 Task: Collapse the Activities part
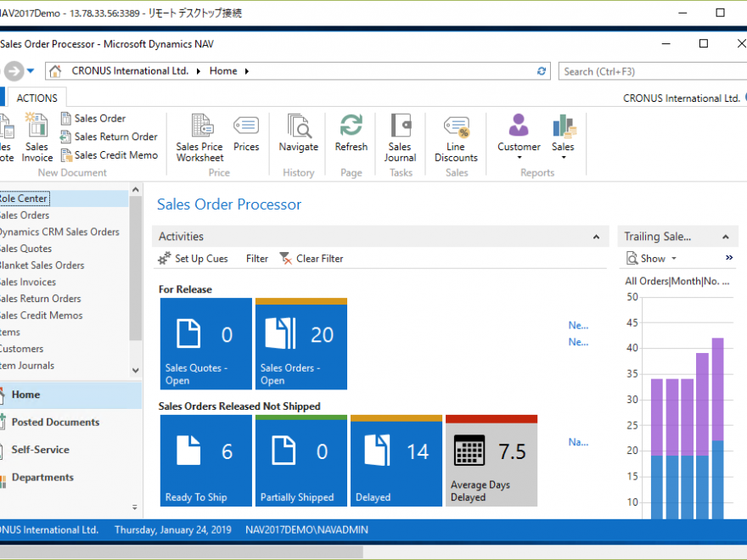[x=596, y=237]
